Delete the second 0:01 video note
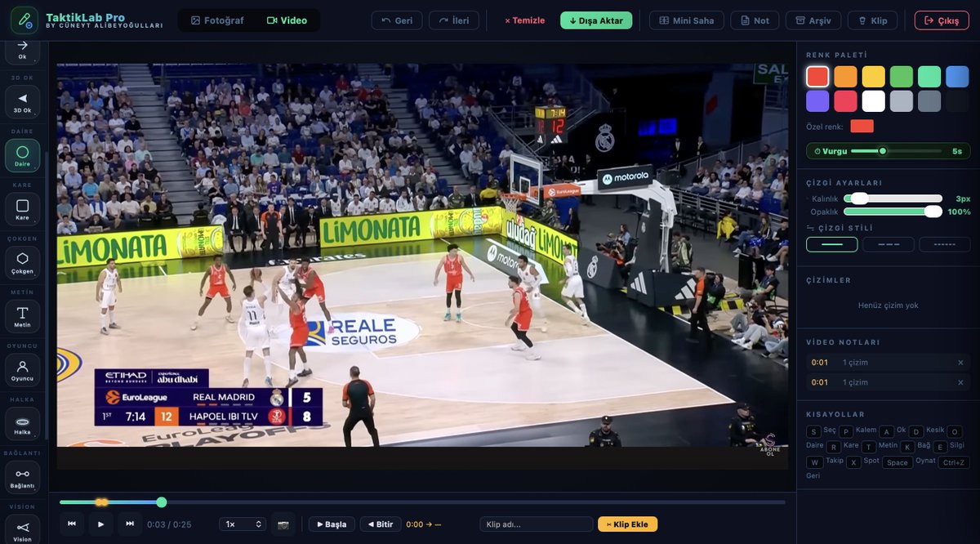 click(960, 382)
